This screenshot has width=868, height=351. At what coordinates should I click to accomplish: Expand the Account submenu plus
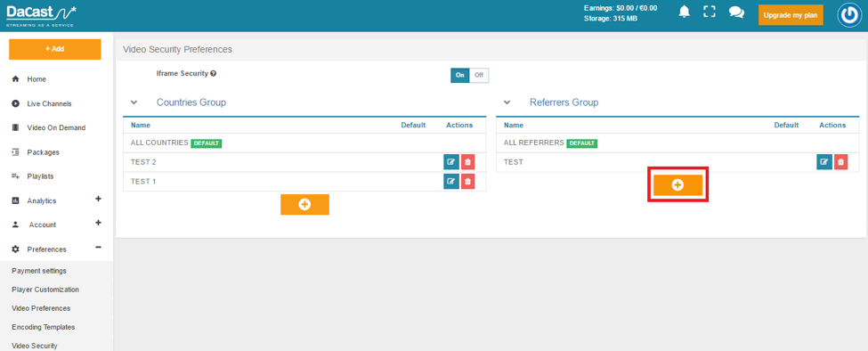[x=98, y=223]
